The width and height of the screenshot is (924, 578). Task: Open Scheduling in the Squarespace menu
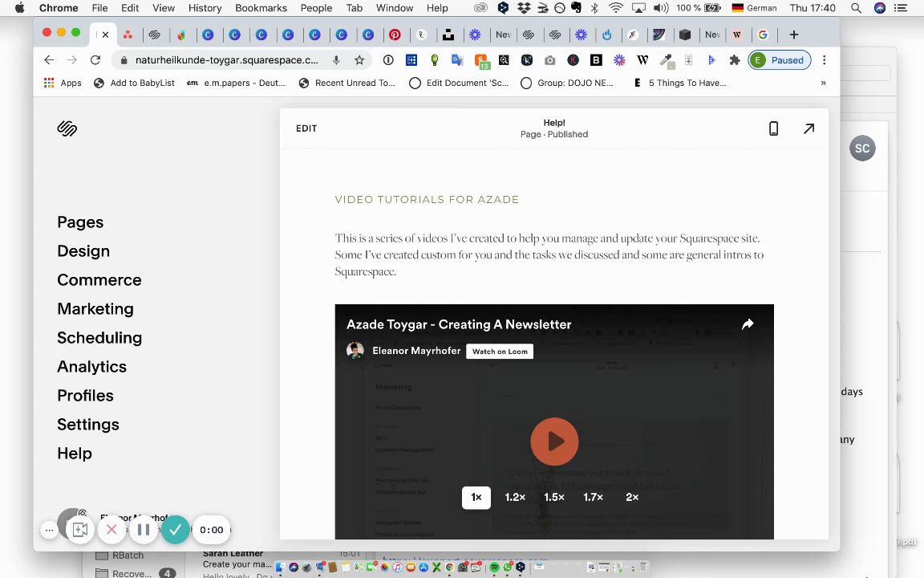click(99, 338)
